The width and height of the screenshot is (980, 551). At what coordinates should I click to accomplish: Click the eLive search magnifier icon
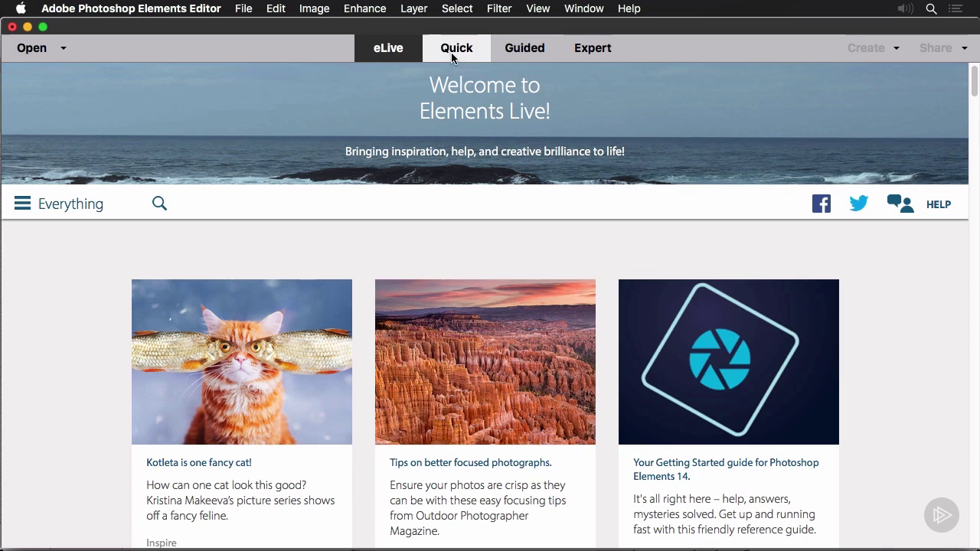(x=159, y=204)
